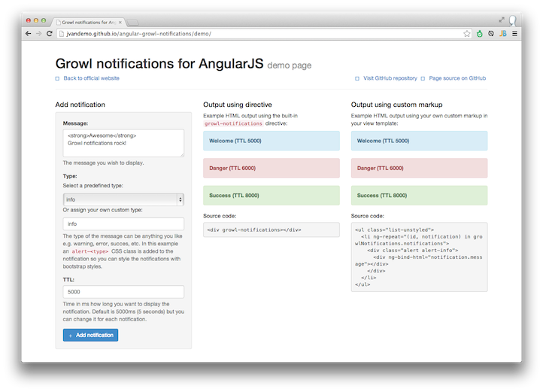Click the red close window button
The width and height of the screenshot is (543, 392).
click(x=29, y=20)
